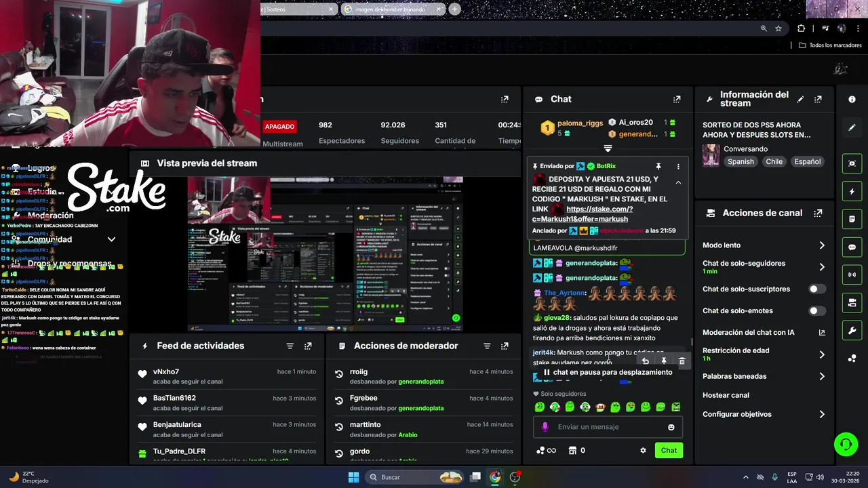This screenshot has width=868, height=488.
Task: Open filter options in Acciones de moderador
Action: [487, 346]
